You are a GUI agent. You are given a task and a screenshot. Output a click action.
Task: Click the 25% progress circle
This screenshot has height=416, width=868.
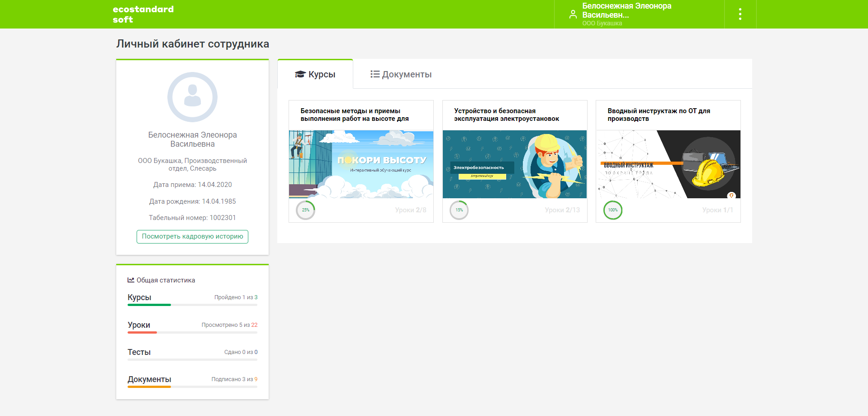pos(306,210)
